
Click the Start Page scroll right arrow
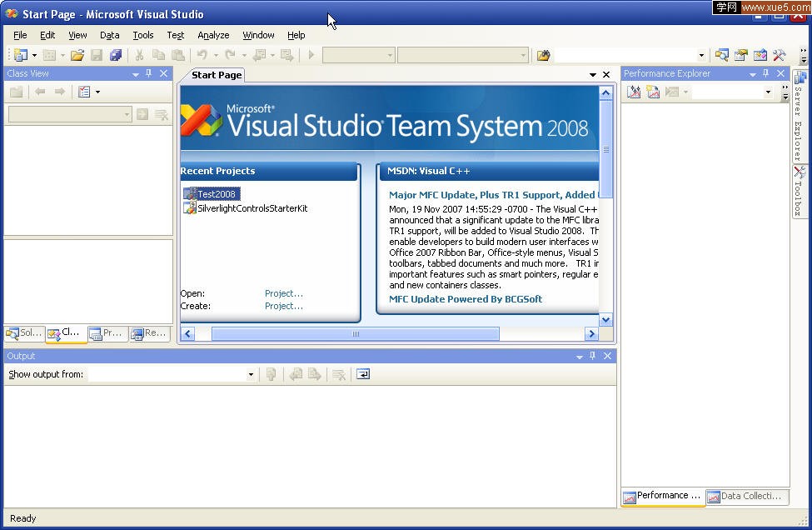[x=591, y=333]
